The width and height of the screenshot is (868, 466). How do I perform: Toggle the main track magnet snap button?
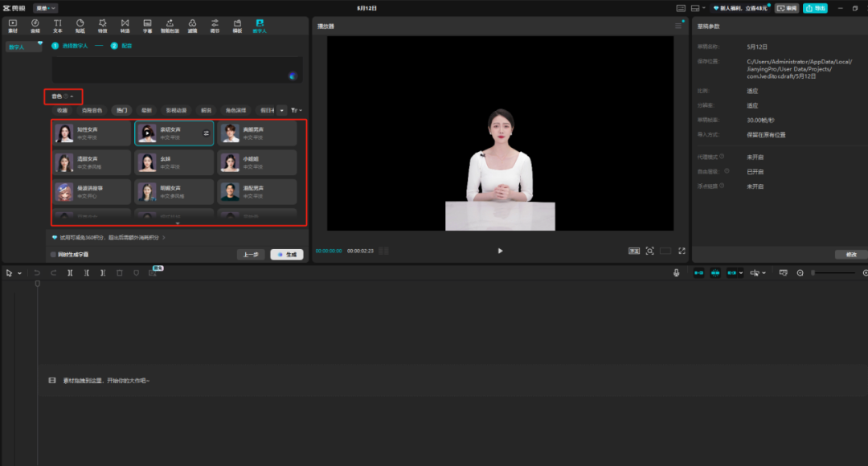(x=698, y=273)
